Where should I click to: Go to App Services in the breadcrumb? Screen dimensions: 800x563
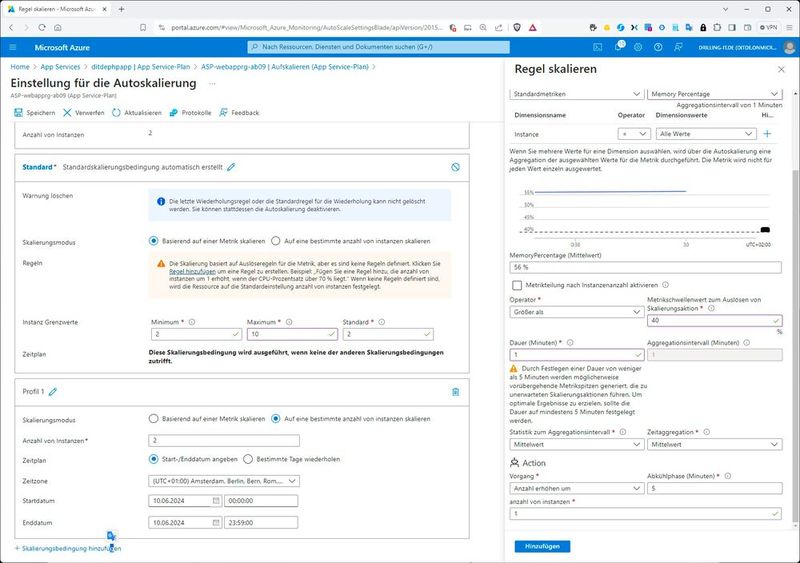pos(60,67)
